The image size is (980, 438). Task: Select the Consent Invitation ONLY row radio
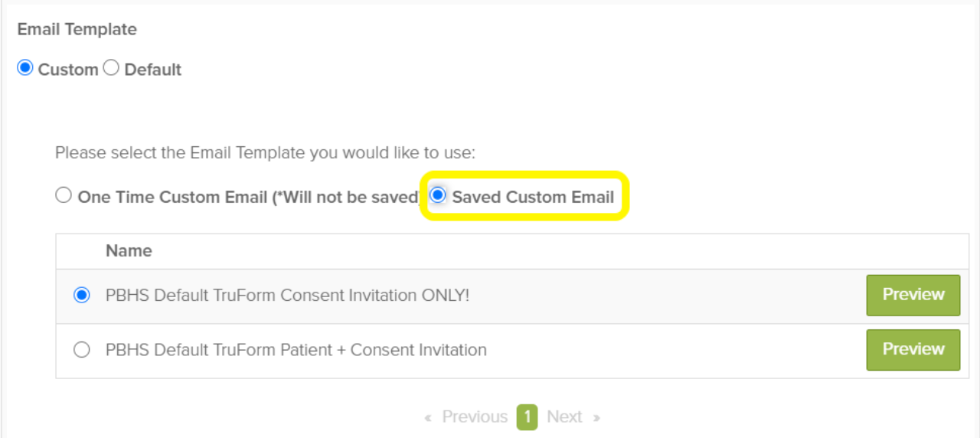click(x=81, y=296)
